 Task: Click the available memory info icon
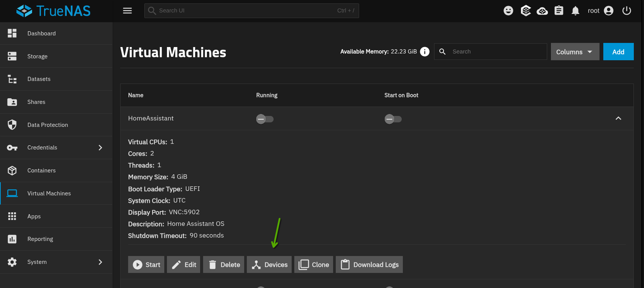425,52
